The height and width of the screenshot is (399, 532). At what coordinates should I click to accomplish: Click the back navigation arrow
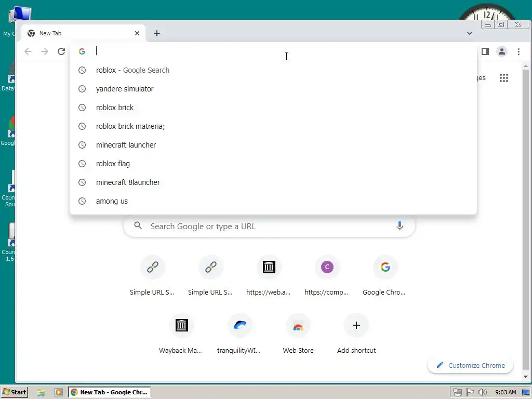[x=28, y=51]
